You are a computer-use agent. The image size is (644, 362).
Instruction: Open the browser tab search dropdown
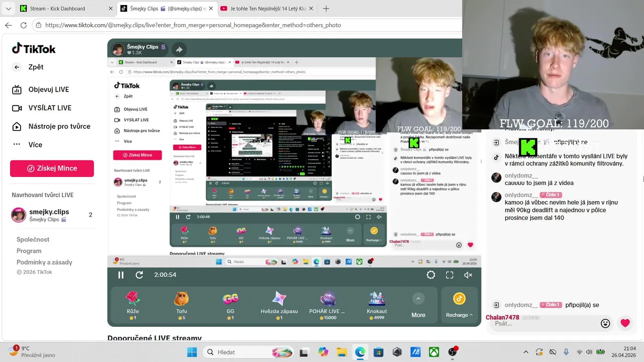(8, 9)
